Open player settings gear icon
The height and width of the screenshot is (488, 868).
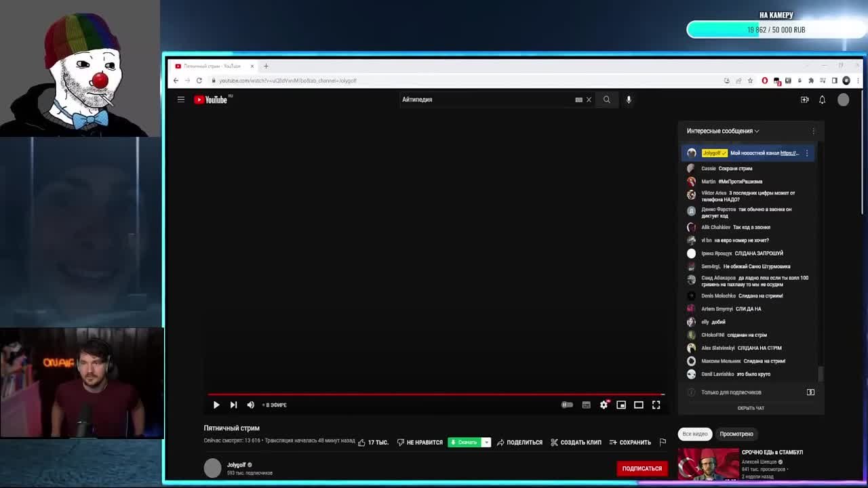coord(604,405)
